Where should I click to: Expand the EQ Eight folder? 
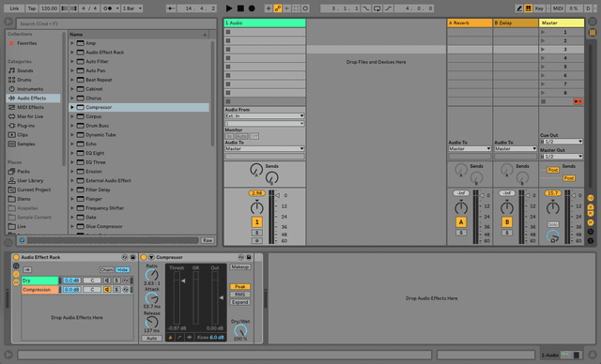pyautogui.click(x=72, y=153)
